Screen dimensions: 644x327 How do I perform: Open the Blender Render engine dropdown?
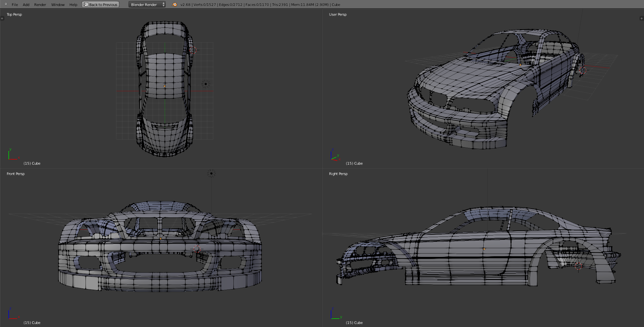point(147,4)
